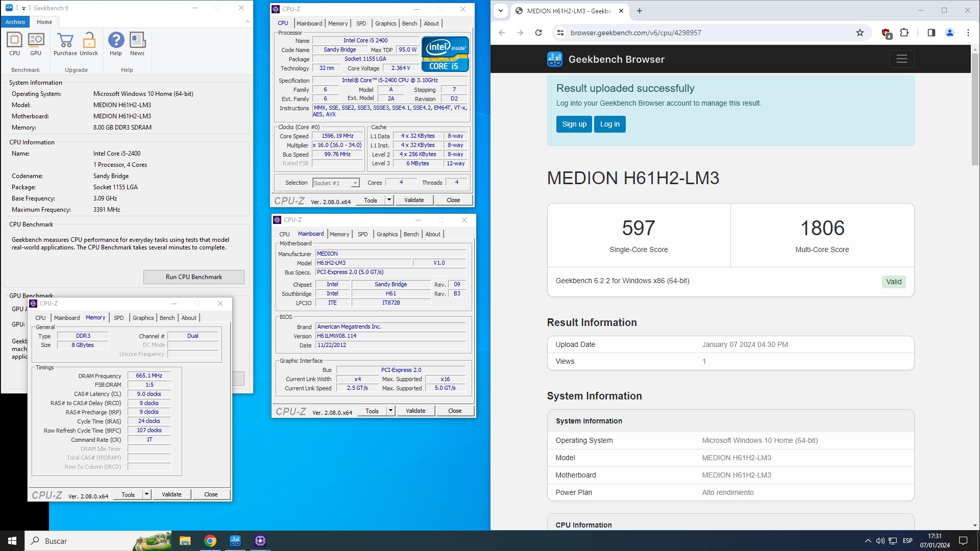Click Tools button in top CPU-Z window
The height and width of the screenshot is (551, 980).
coord(371,201)
